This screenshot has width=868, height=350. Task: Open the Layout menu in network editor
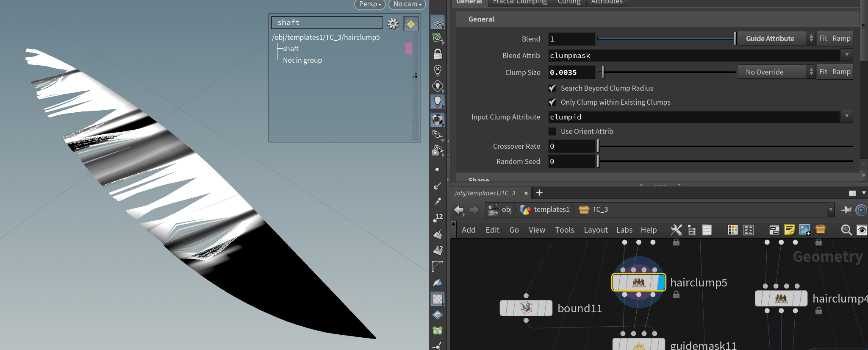pyautogui.click(x=595, y=230)
